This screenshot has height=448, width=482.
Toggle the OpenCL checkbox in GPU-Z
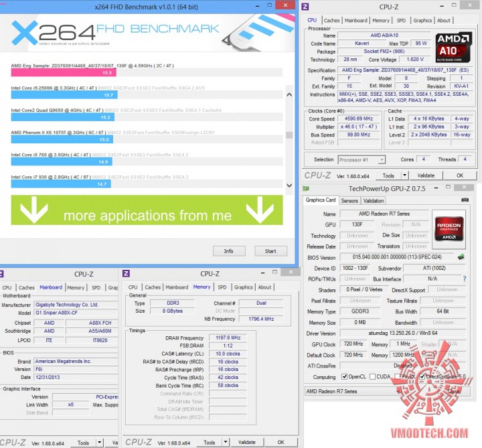point(344,376)
